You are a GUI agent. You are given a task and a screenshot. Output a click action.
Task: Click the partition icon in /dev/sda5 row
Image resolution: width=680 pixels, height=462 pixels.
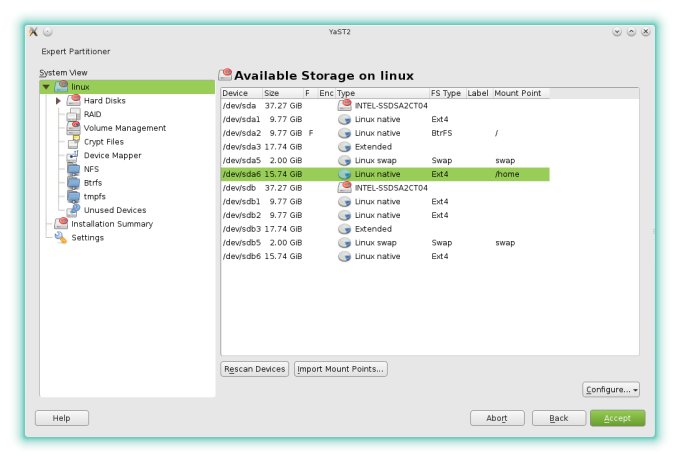(344, 160)
